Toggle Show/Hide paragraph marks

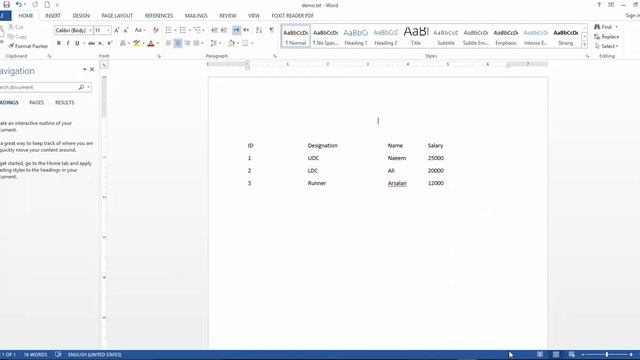[271, 30]
